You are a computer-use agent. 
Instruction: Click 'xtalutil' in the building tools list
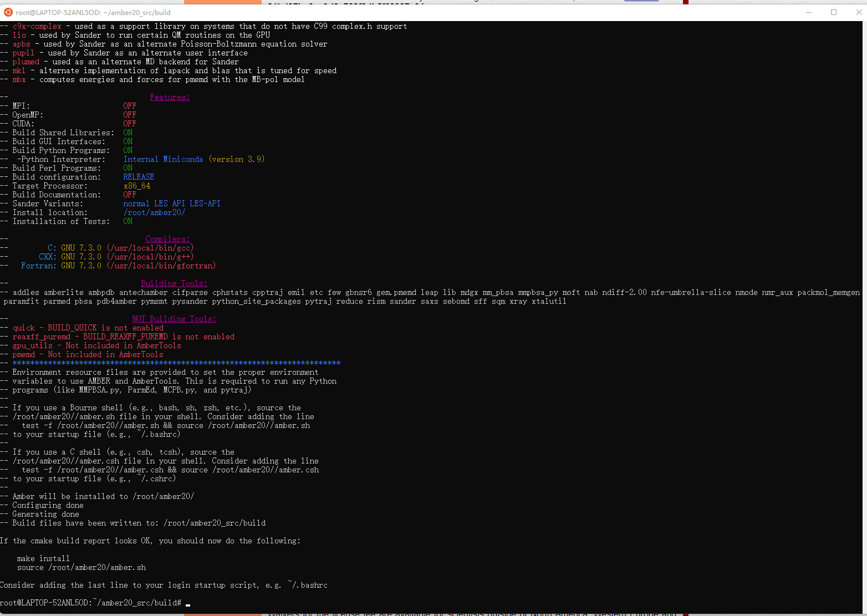click(x=549, y=301)
